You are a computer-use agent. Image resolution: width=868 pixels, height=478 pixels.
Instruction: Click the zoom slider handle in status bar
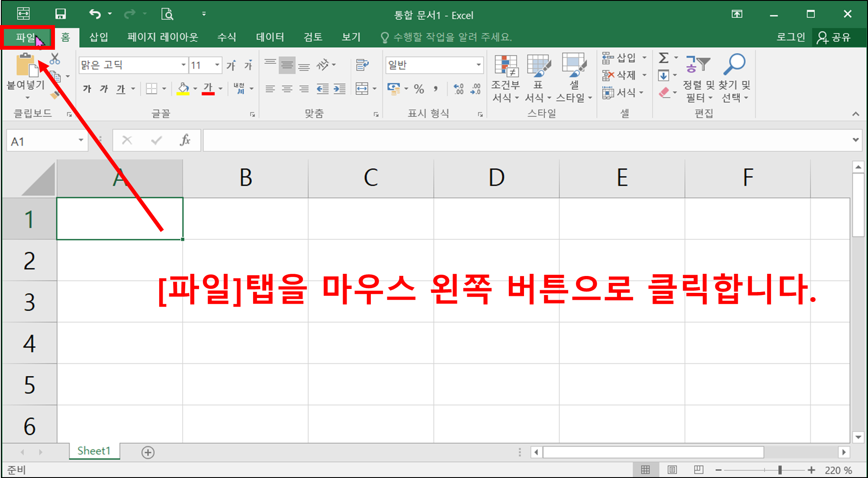tap(780, 470)
